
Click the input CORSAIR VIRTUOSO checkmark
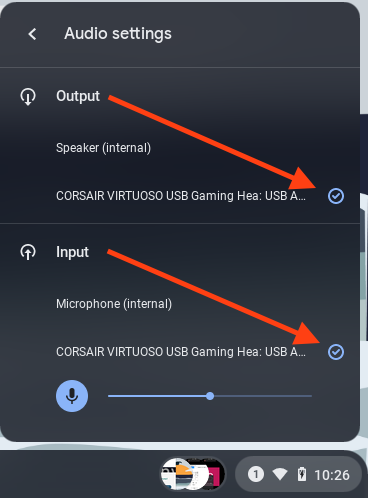(x=336, y=352)
